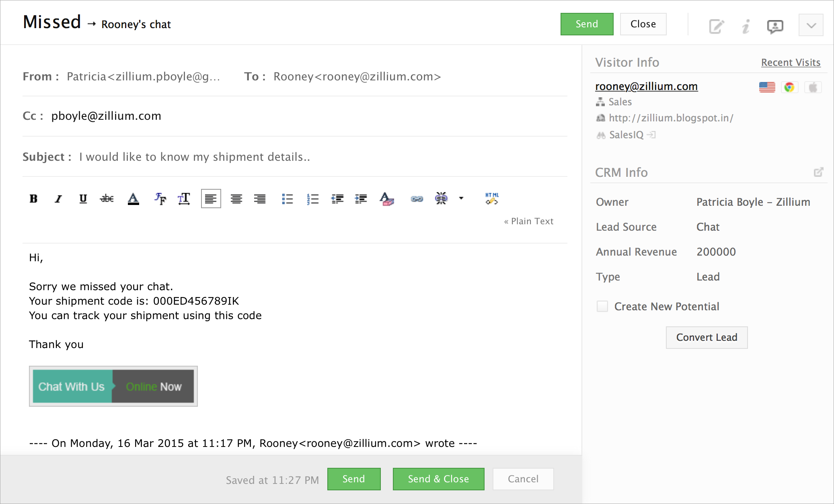Image resolution: width=834 pixels, height=504 pixels.
Task: Switch to Plain Text mode
Action: pyautogui.click(x=529, y=221)
